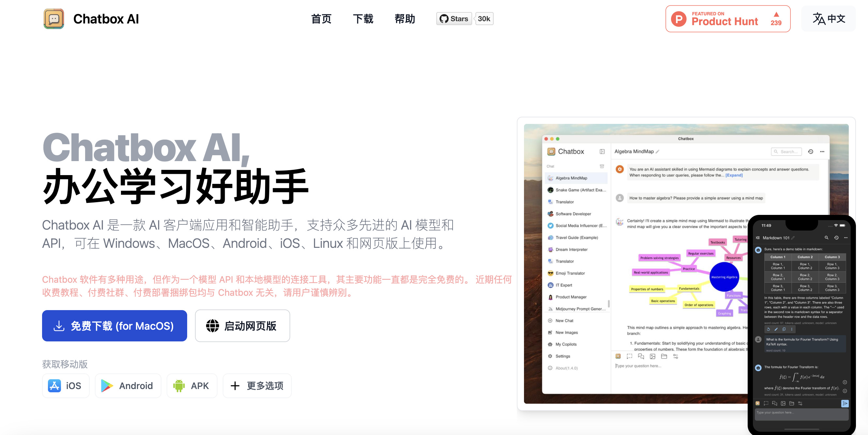Switch language via 中文 selector
This screenshot has width=868, height=435.
point(829,19)
